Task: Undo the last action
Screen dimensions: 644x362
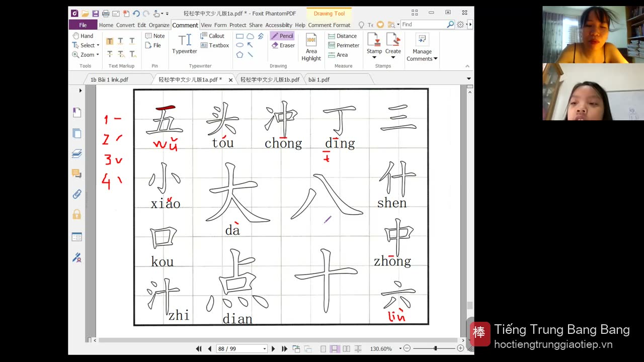Action: pos(136,13)
